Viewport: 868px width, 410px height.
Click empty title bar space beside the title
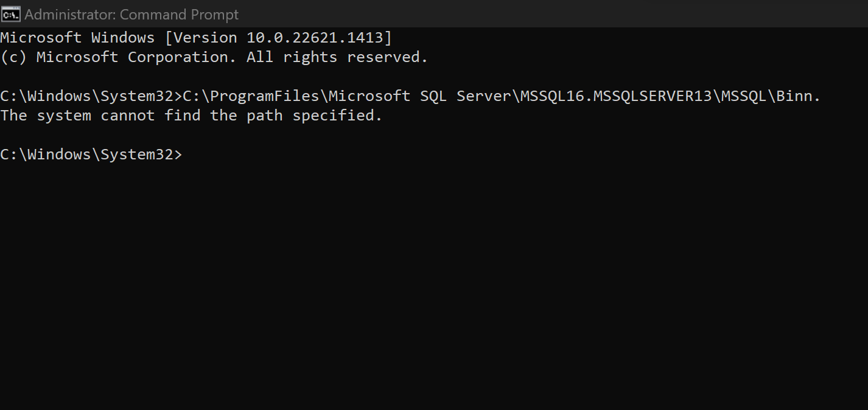(548, 14)
